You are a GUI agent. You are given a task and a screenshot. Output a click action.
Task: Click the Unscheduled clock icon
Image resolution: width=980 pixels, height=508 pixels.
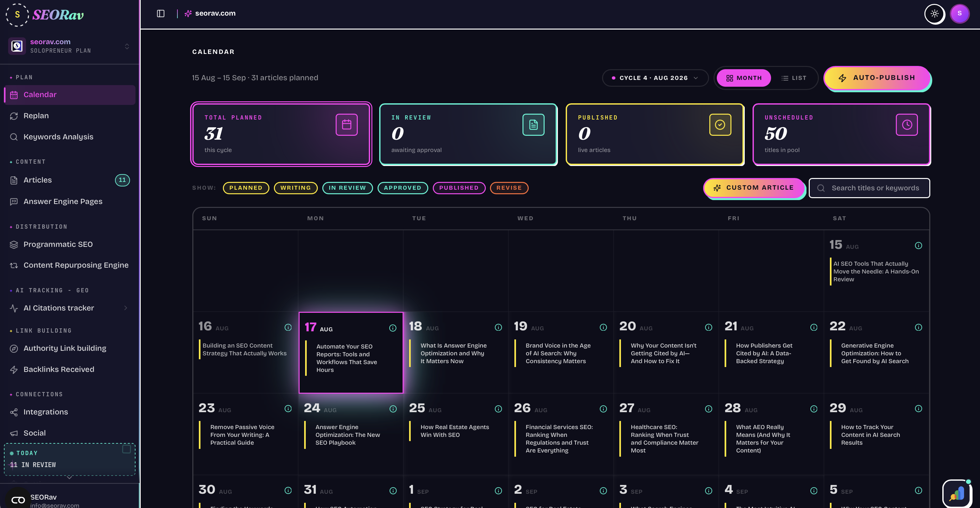pyautogui.click(x=907, y=125)
